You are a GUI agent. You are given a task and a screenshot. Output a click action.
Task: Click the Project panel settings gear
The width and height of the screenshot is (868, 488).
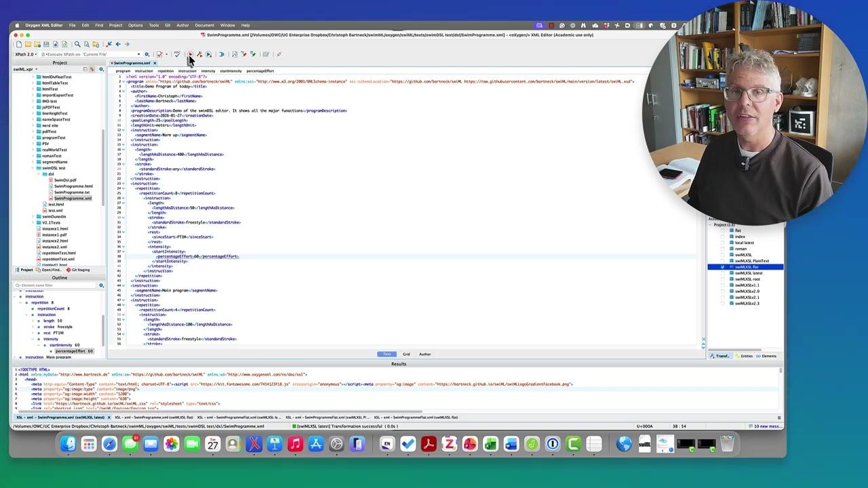point(101,69)
